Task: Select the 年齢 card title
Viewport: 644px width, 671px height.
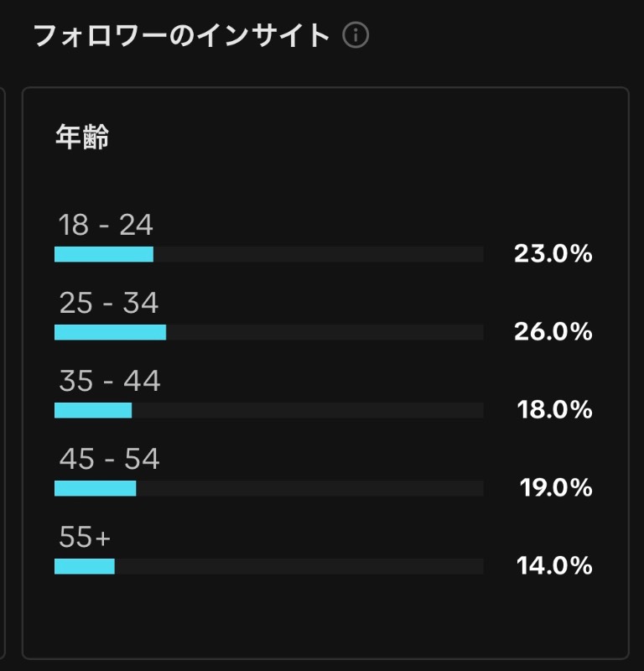Action: pos(82,137)
